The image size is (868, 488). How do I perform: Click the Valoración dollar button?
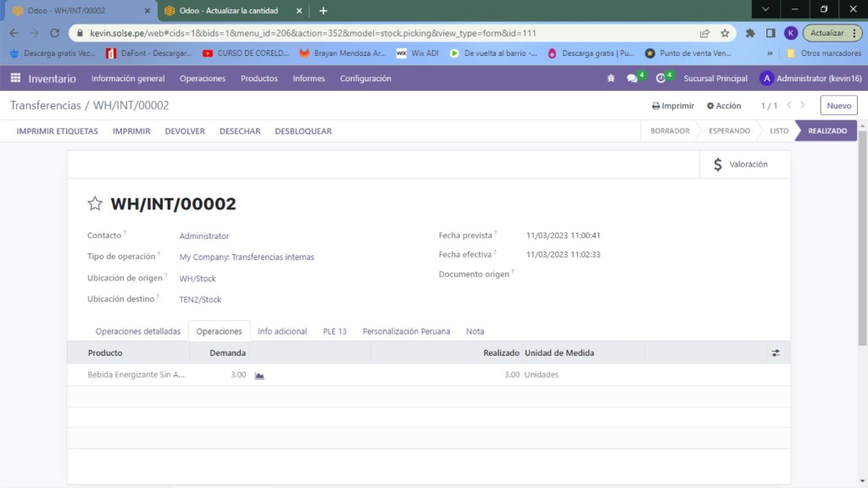(x=741, y=164)
